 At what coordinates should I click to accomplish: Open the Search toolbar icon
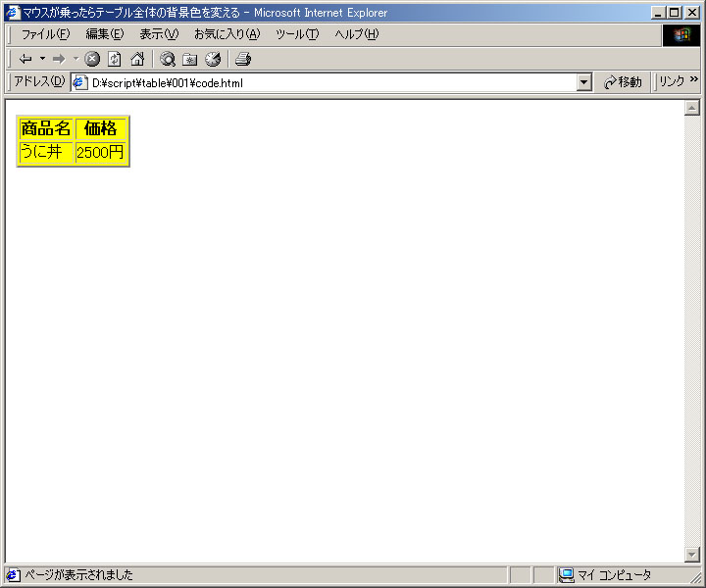pyautogui.click(x=168, y=59)
